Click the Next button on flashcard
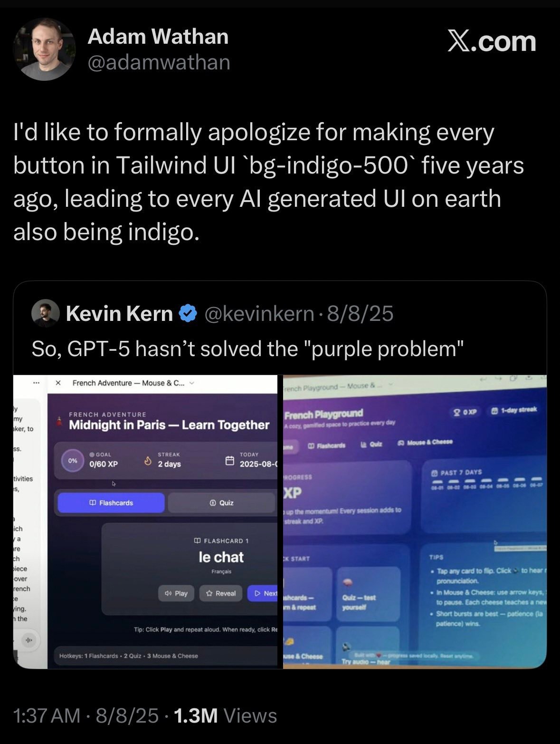The width and height of the screenshot is (560, 744). (x=264, y=593)
